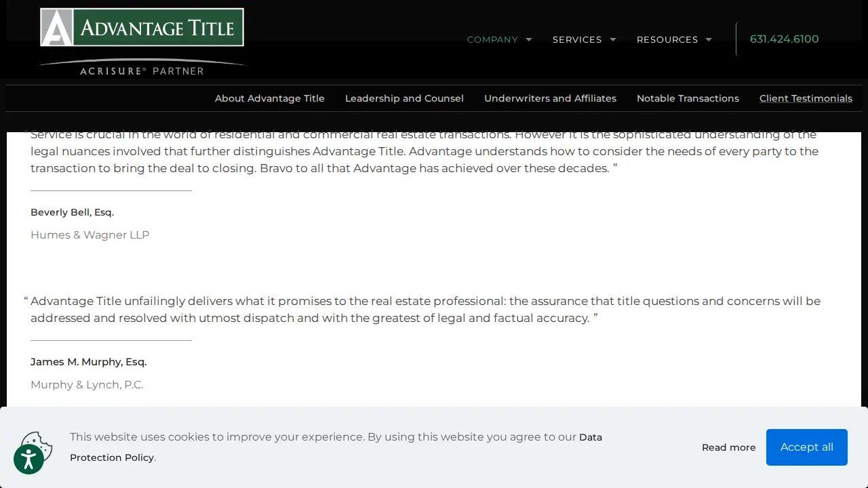
Task: Click the firm name Murphy & Lynch, P.C.
Action: point(87,385)
